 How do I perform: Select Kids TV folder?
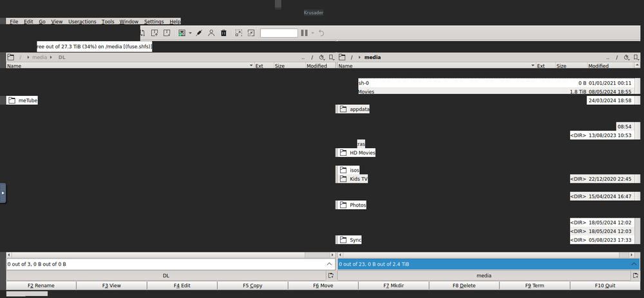[x=352, y=179]
